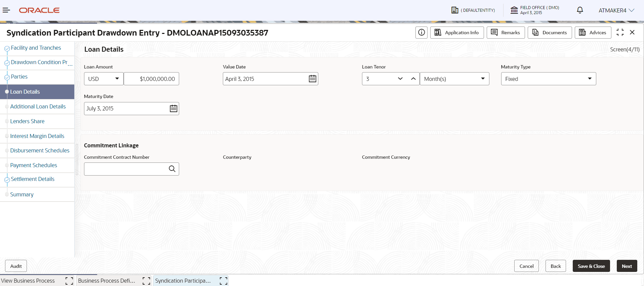Open the Advices panel

coord(593,33)
